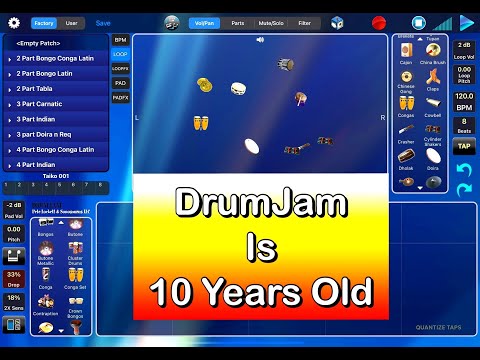Select the Cowbell loop instrument
Screen dimensions: 480x360
(433, 107)
